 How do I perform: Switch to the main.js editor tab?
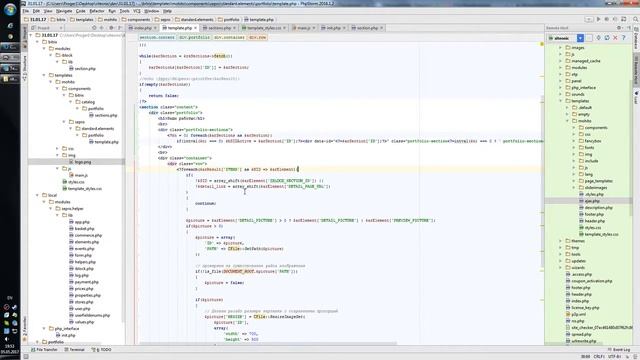[x=303, y=28]
